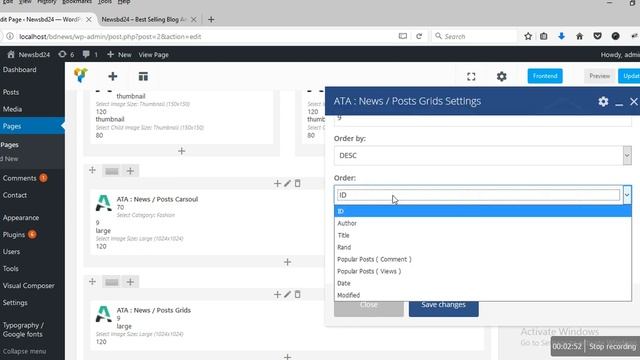Add new element with plus toolbar icon

point(113,76)
